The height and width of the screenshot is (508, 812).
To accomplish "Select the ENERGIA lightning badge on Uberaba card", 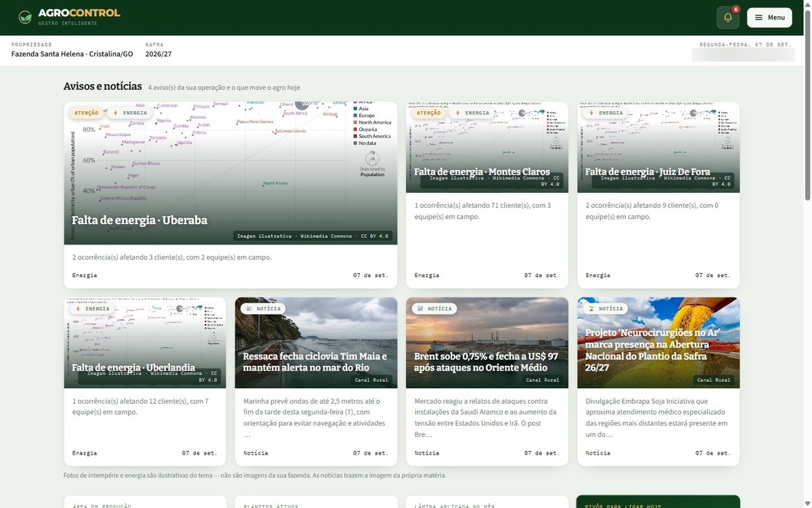I will point(129,113).
